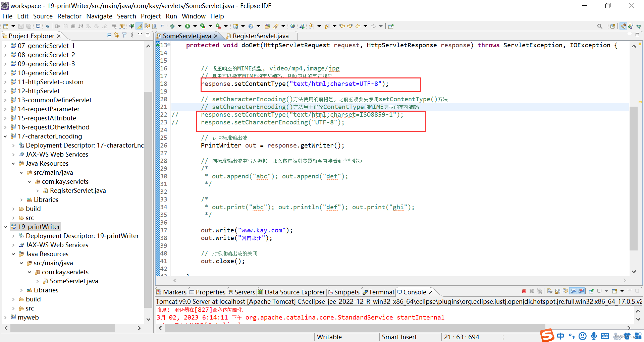Expand Libraries under 19-printWriter
644x342 pixels.
tap(21, 290)
